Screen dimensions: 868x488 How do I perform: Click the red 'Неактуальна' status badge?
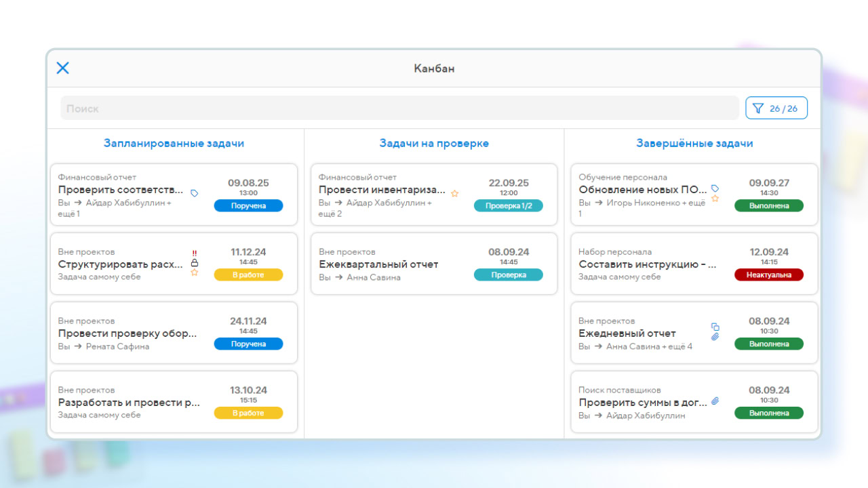[x=768, y=275]
